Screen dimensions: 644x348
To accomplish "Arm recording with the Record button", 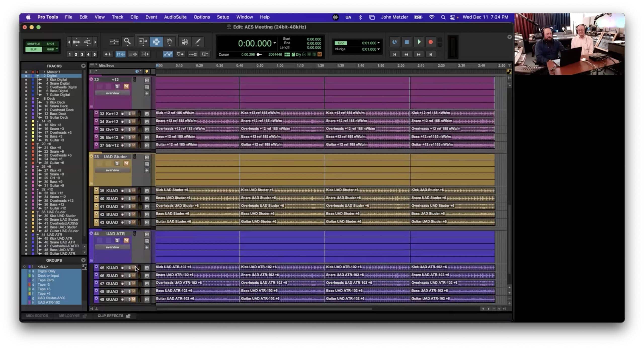I will (431, 42).
